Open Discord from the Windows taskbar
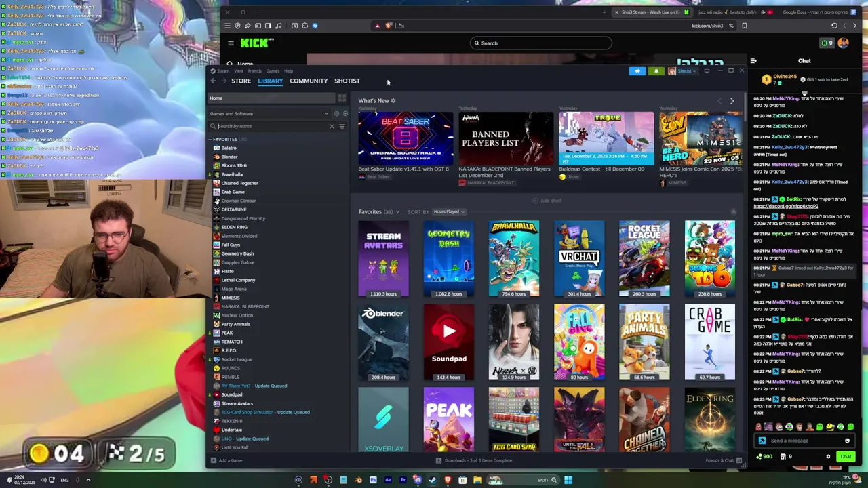Image resolution: width=868 pixels, height=488 pixels. [x=418, y=481]
